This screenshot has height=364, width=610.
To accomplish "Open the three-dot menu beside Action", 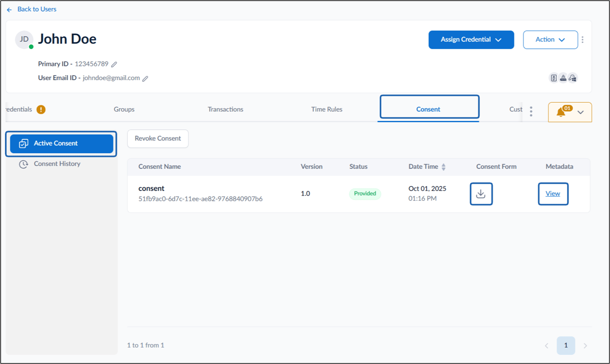I will (583, 40).
